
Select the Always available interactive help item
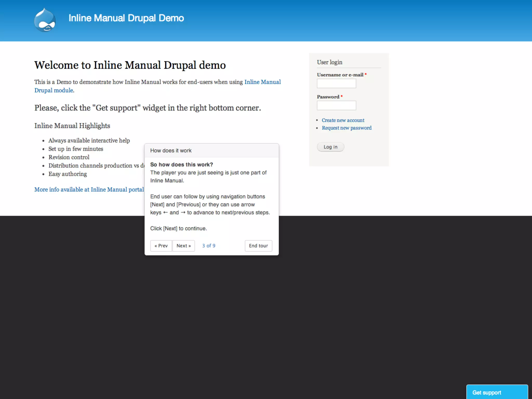tap(89, 141)
